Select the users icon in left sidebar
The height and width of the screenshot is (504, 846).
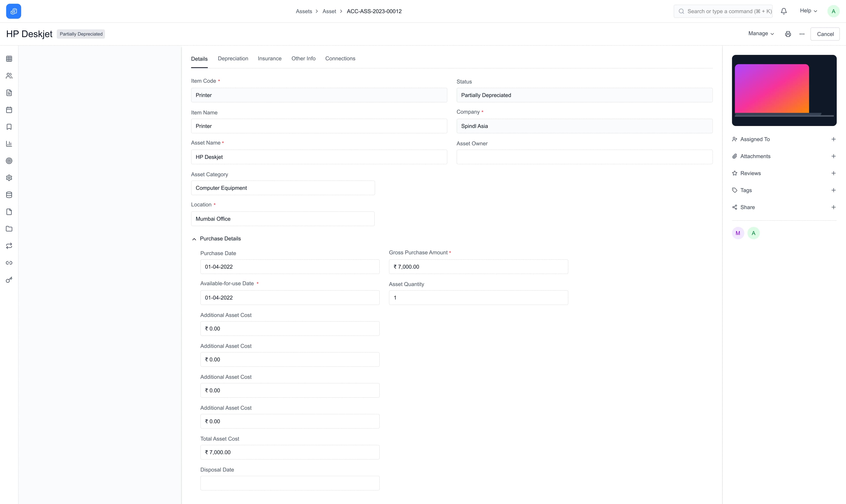pyautogui.click(x=9, y=75)
